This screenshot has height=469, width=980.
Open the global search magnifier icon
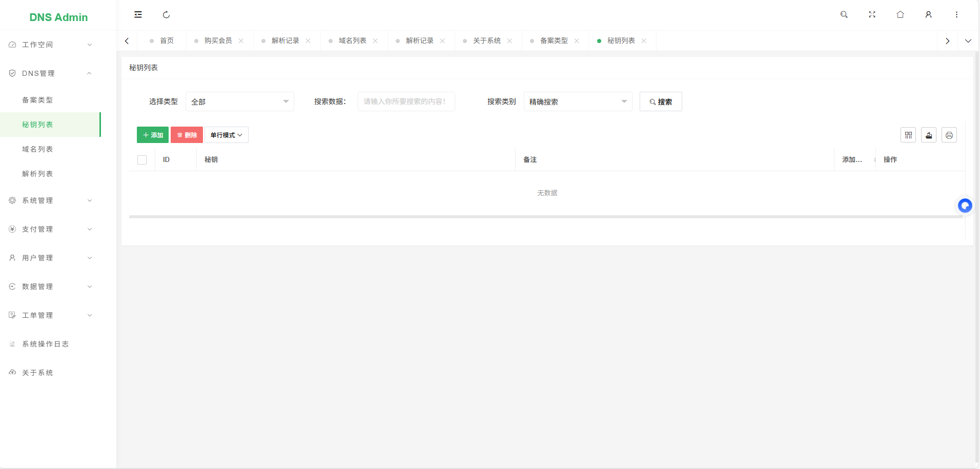[844, 14]
